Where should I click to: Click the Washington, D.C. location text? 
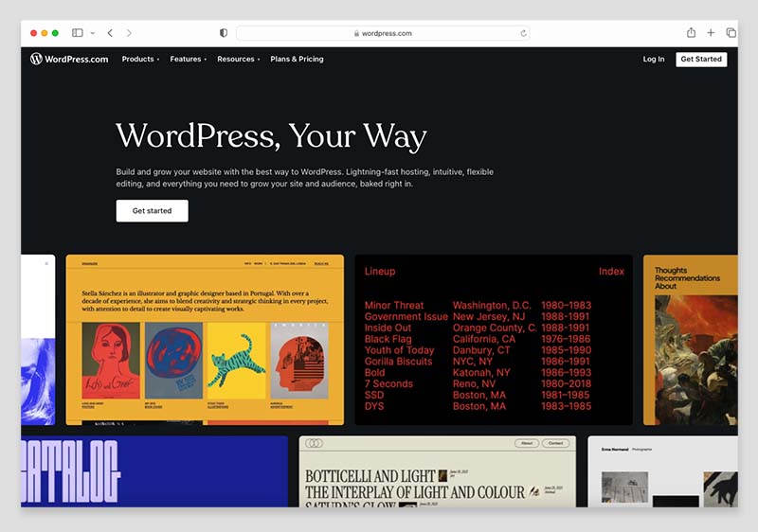(x=492, y=305)
